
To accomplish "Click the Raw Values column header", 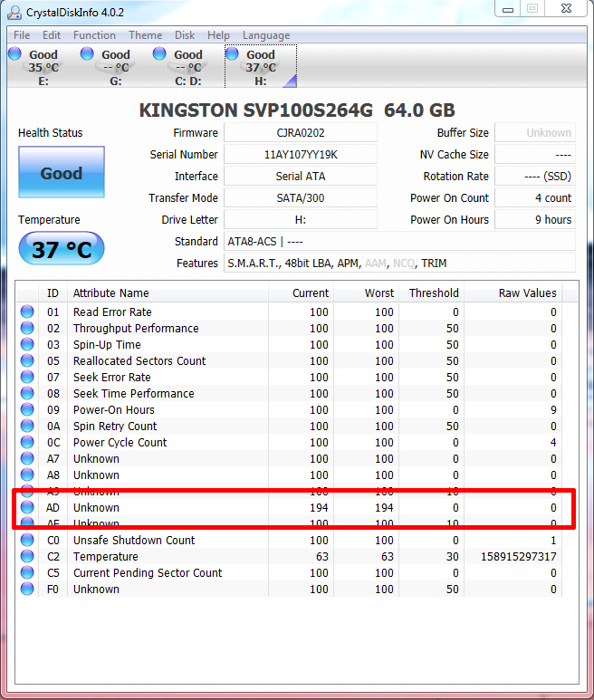I will click(513, 292).
